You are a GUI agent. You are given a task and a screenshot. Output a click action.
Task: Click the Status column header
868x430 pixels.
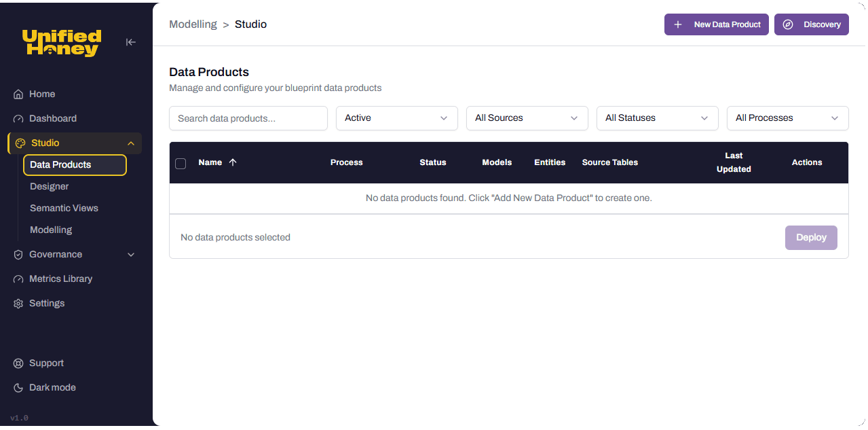click(x=433, y=163)
